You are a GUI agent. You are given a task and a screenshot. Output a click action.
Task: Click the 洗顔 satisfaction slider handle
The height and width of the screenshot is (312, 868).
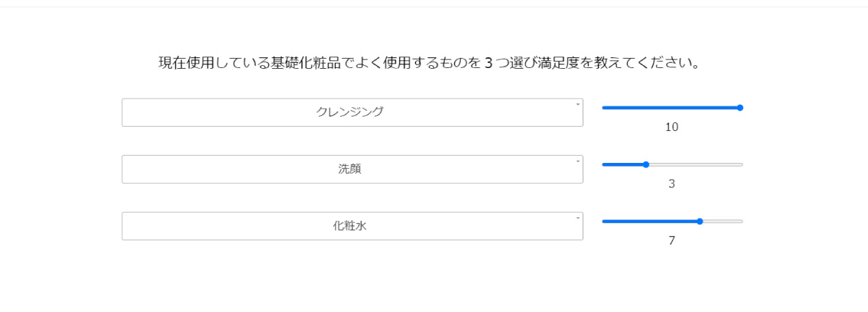646,165
